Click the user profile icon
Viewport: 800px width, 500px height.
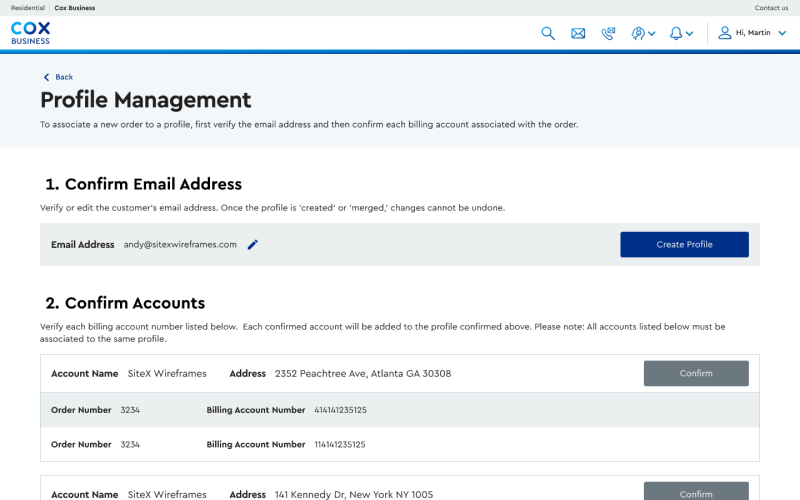click(x=725, y=33)
